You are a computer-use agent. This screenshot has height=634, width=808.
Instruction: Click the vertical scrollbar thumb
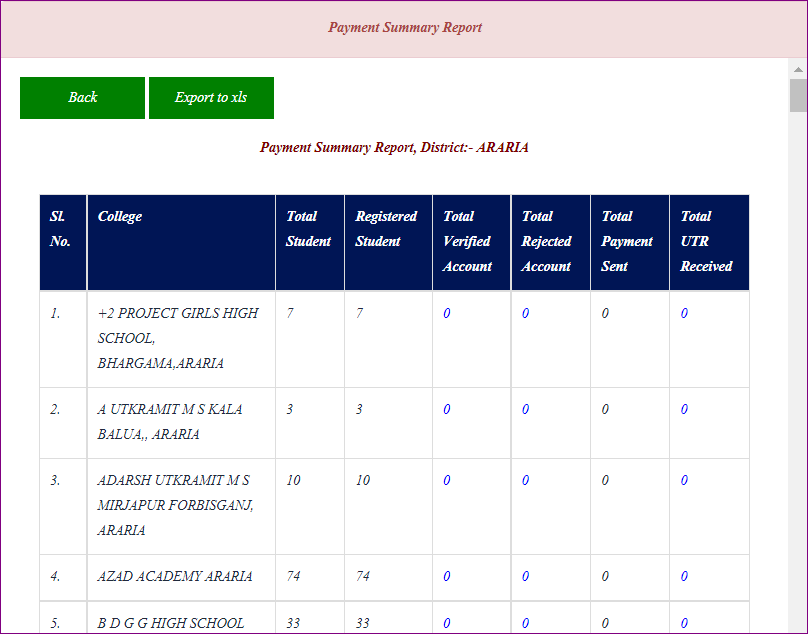pyautogui.click(x=798, y=96)
